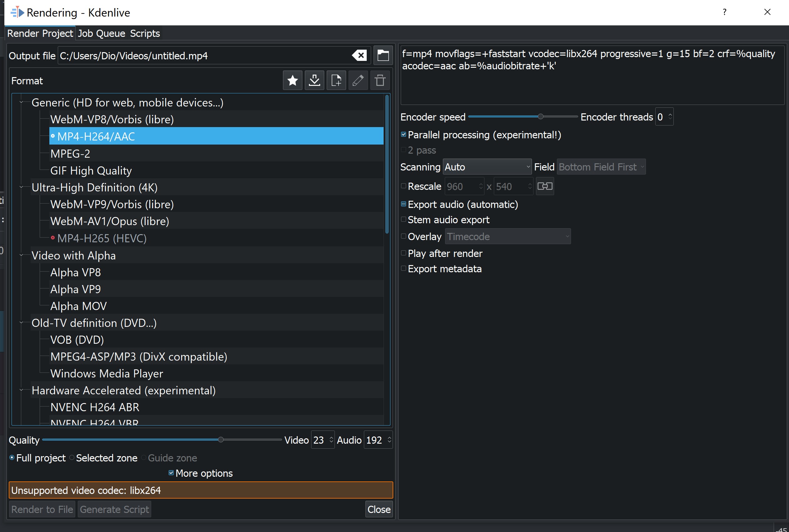Select the Full project radio button
Image resolution: width=789 pixels, height=532 pixels.
12,458
